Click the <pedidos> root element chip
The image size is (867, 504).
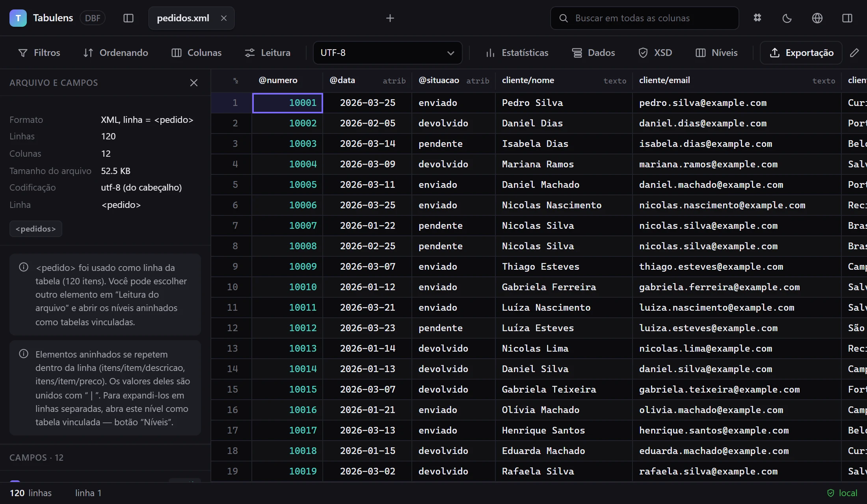(36, 229)
